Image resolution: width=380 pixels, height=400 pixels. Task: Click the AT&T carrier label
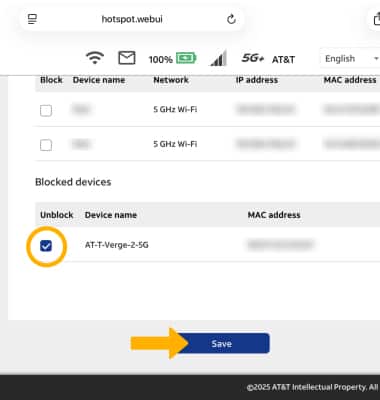283,60
